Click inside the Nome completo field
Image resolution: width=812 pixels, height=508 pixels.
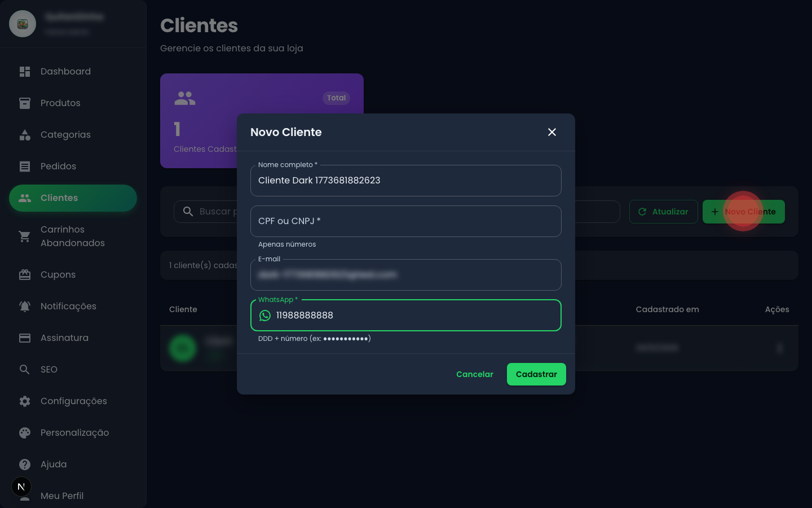[x=406, y=181]
